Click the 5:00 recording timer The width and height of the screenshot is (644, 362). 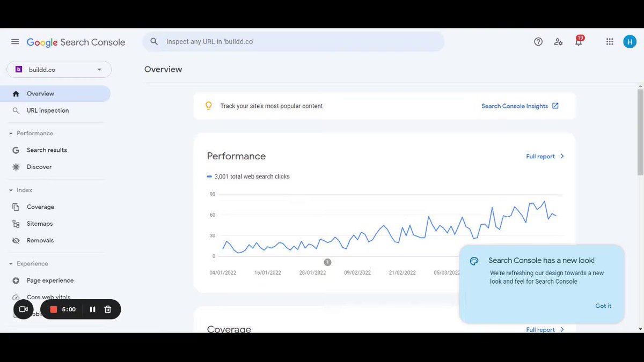[69, 309]
